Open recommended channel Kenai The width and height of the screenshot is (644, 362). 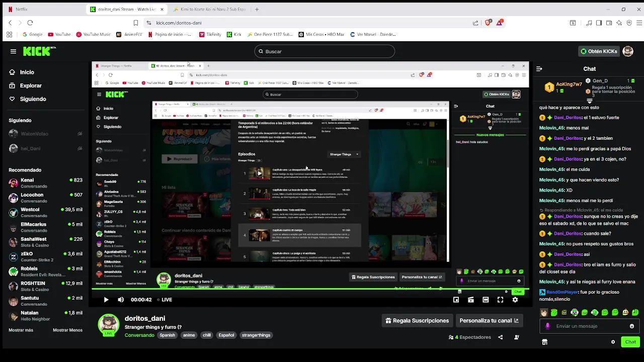[45, 183]
